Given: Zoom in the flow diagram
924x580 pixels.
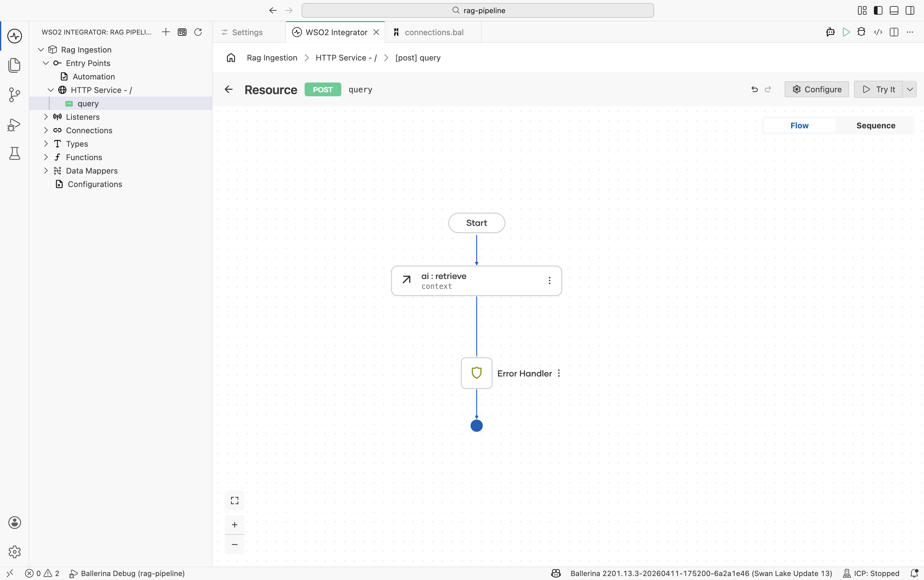Looking at the screenshot, I should (234, 524).
